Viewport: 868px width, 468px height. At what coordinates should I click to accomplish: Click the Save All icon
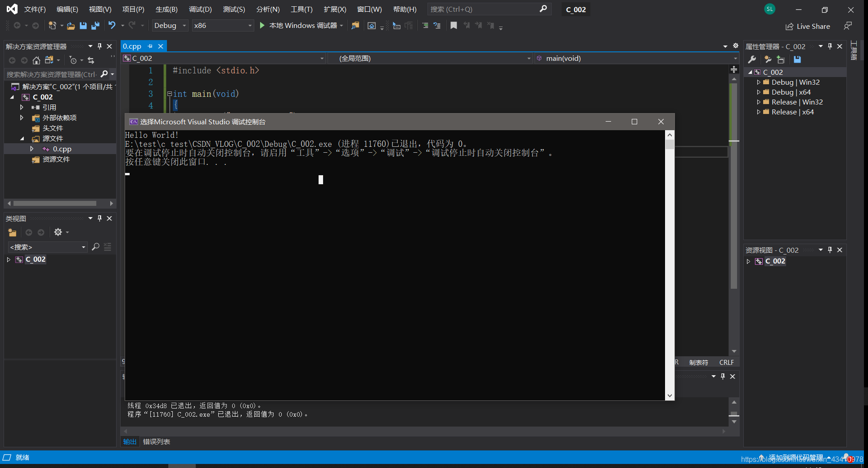click(95, 26)
